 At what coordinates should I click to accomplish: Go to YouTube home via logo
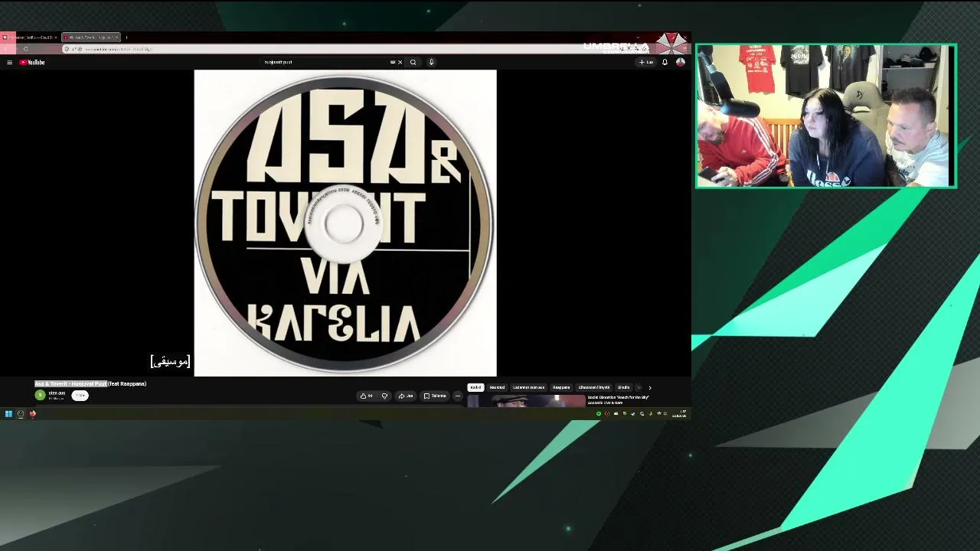(32, 62)
